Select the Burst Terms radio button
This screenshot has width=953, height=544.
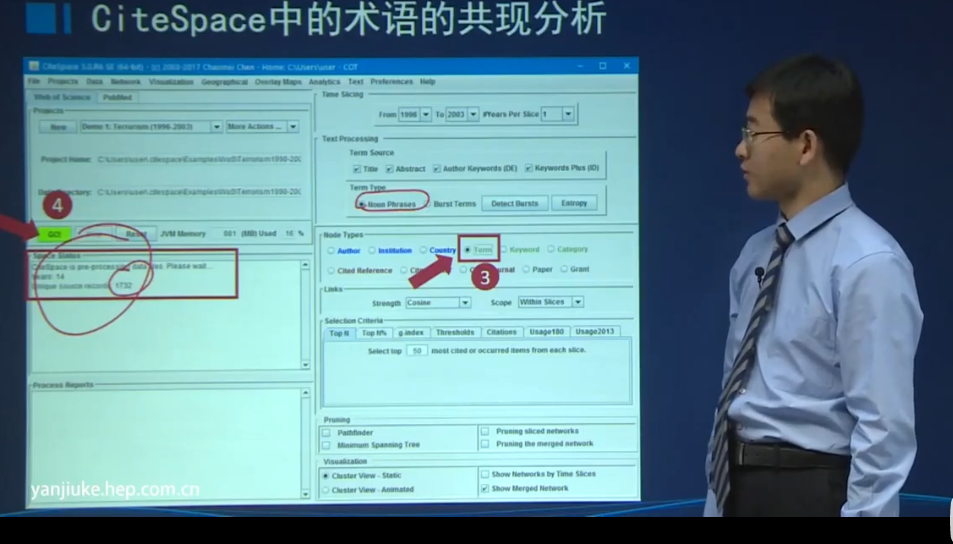tap(428, 204)
